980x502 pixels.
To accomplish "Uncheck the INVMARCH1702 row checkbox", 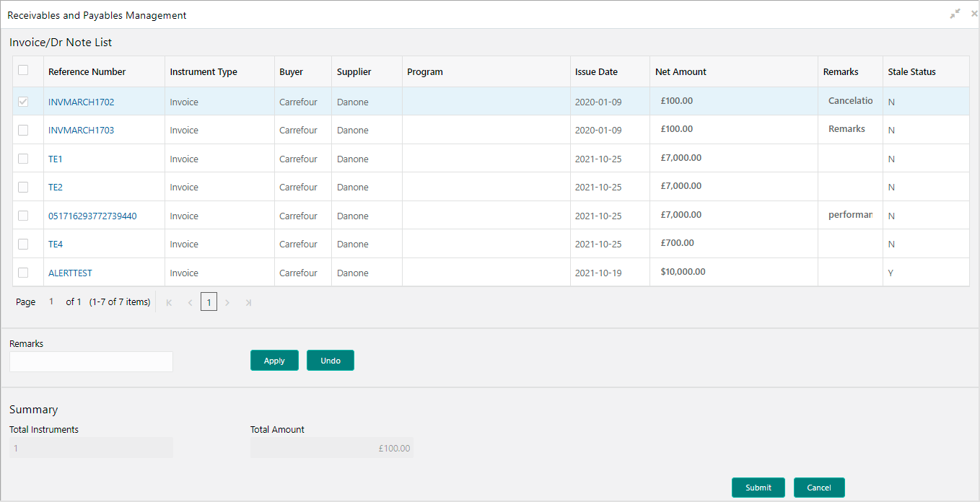I will 23,102.
